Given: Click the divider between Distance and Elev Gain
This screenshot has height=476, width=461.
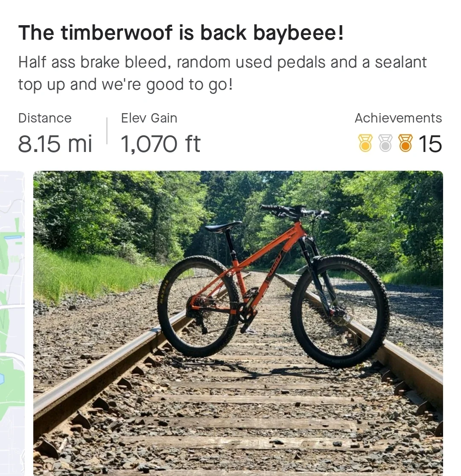Looking at the screenshot, I should tap(107, 131).
